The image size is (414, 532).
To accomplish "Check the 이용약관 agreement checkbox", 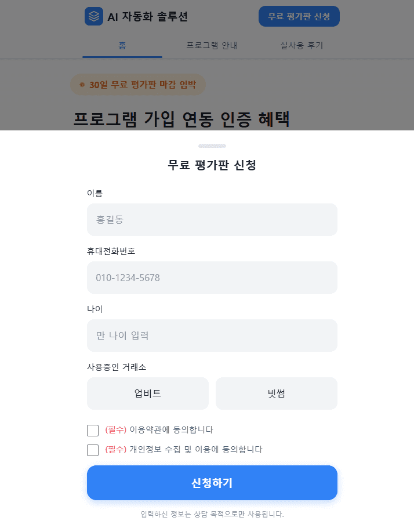I will click(x=93, y=430).
